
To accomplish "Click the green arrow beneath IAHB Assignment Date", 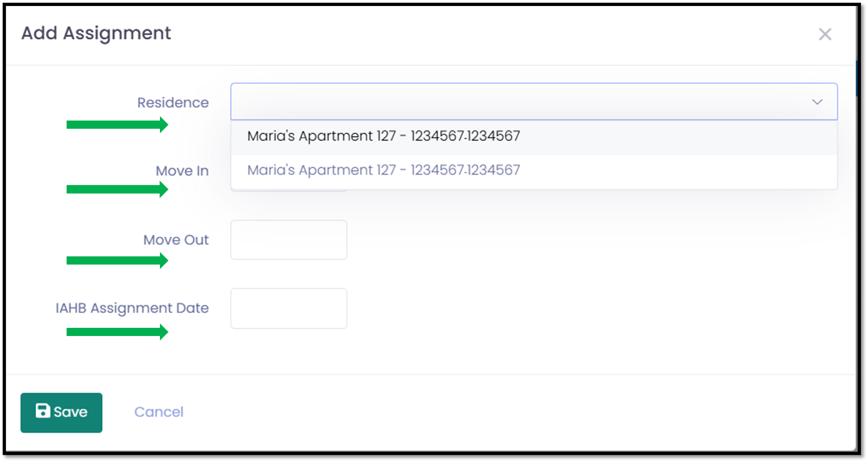I will click(117, 332).
